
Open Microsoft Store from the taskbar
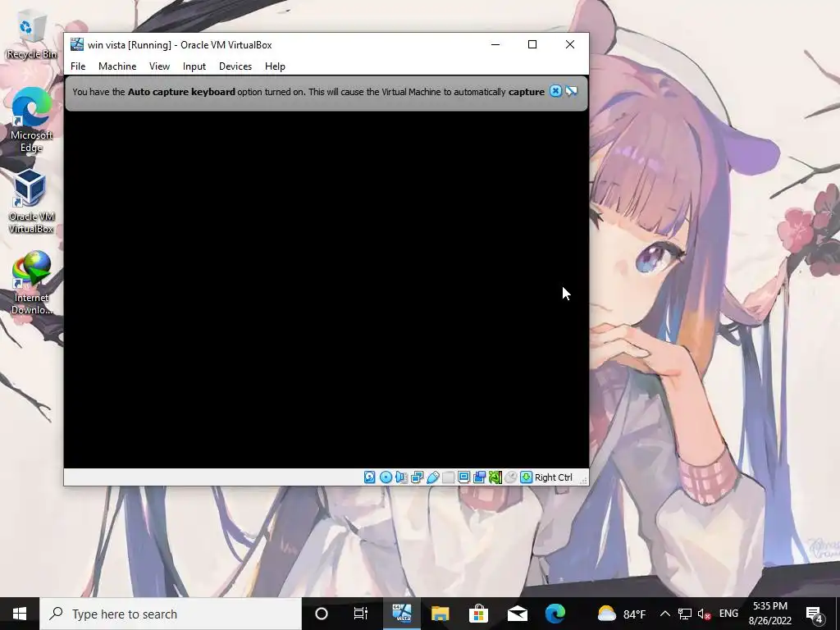478,614
